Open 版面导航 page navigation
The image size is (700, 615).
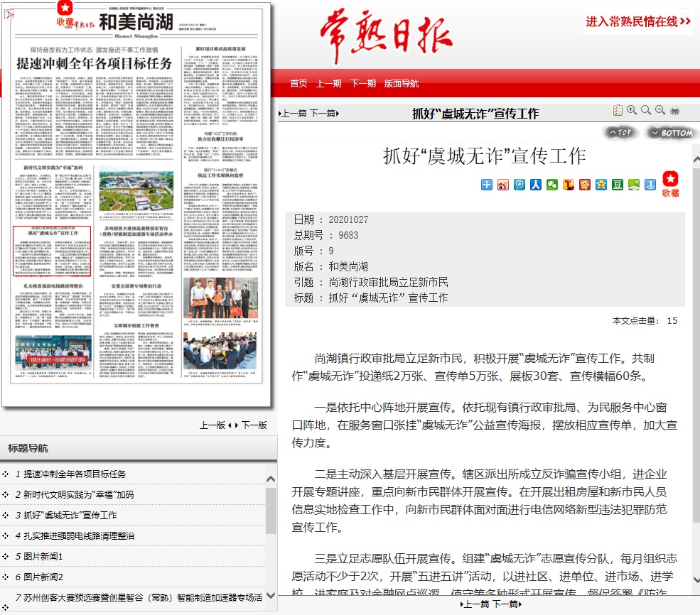(x=402, y=83)
